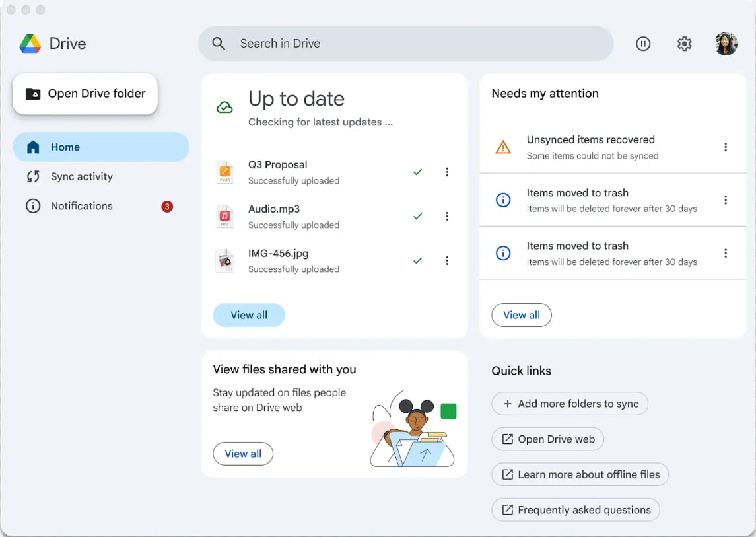This screenshot has width=756, height=537.
Task: Click the Audio.mp3 file icon
Action: point(225,216)
